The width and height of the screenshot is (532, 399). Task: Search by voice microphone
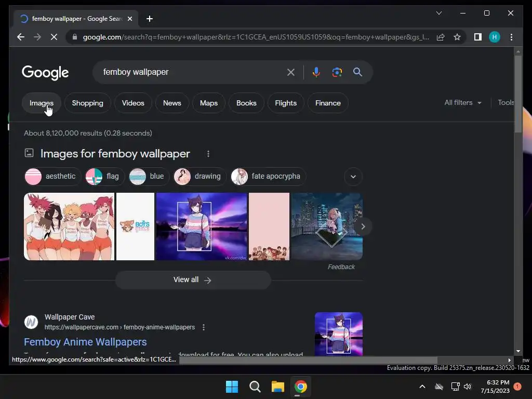click(x=316, y=72)
